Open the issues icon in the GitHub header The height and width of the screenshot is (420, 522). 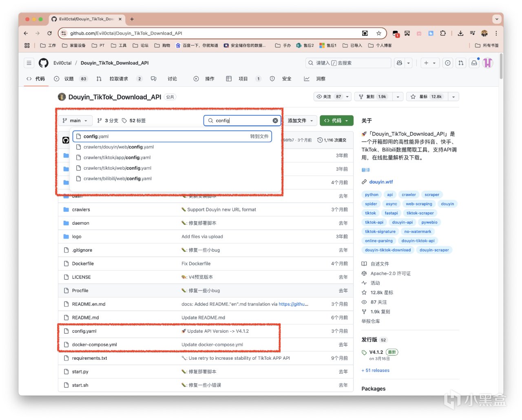pos(448,63)
